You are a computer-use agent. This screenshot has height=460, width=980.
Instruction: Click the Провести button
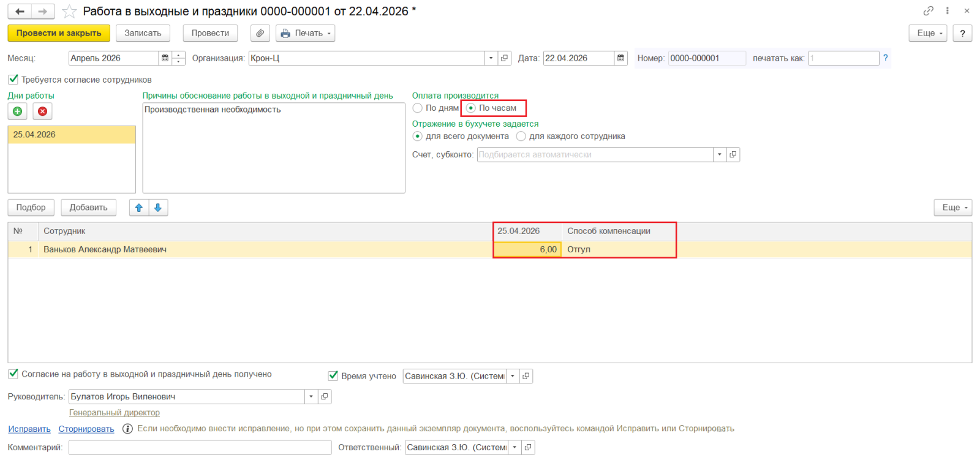point(210,33)
